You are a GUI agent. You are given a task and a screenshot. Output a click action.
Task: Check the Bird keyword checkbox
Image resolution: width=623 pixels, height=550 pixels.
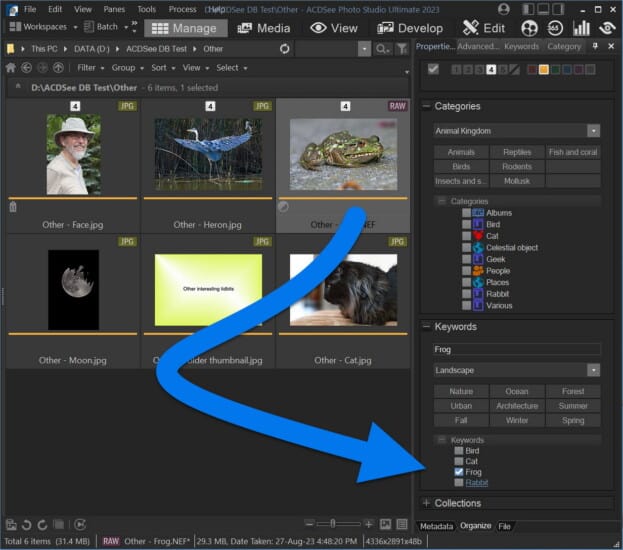click(x=458, y=451)
